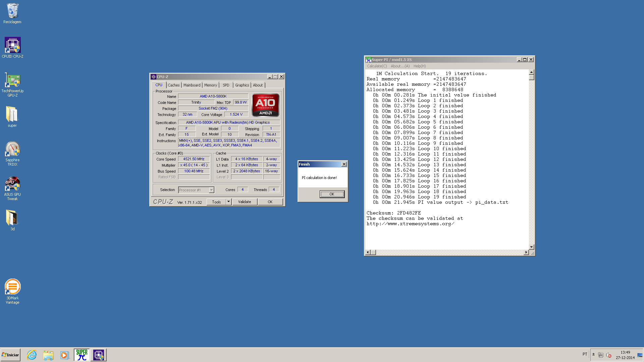Select the CPUID CPU-Z desktop shortcut
This screenshot has width=644, height=362.
click(x=12, y=48)
